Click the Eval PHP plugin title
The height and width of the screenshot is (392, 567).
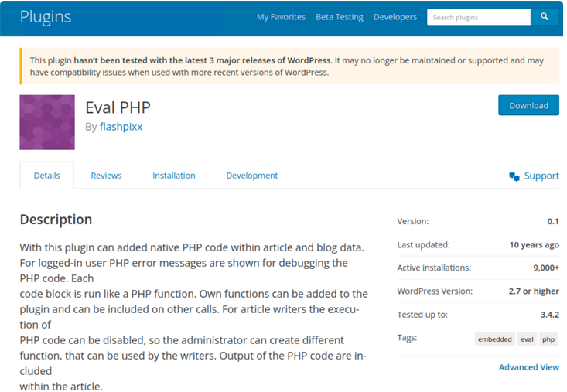[x=118, y=107]
